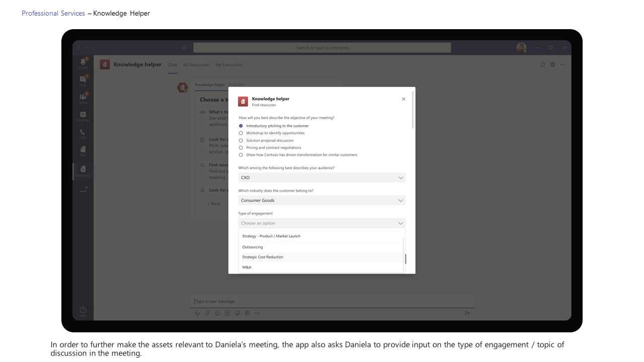This screenshot has height=362, width=644.
Task: Open the Activity notifications icon
Action: [x=83, y=62]
